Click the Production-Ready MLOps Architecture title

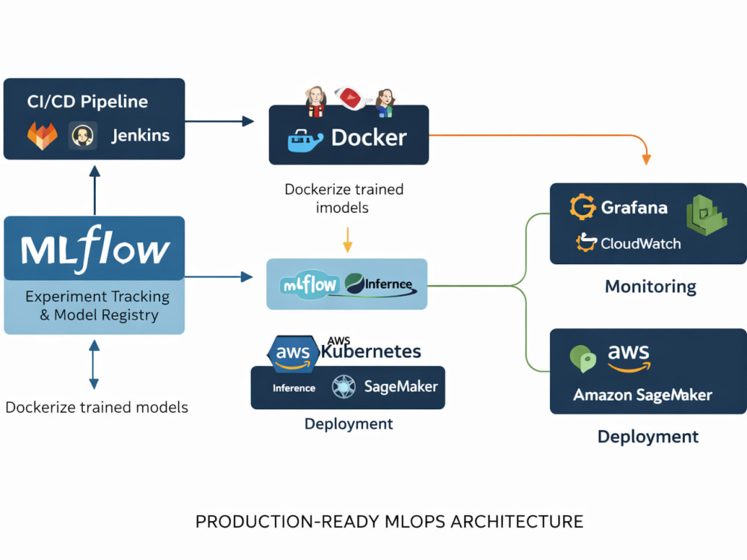click(x=389, y=522)
